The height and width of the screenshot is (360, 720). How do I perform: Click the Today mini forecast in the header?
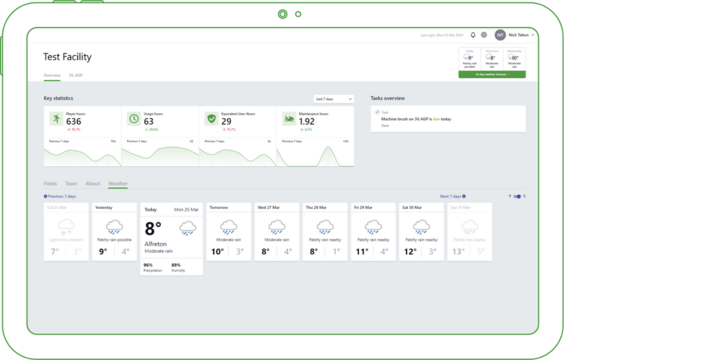click(469, 59)
